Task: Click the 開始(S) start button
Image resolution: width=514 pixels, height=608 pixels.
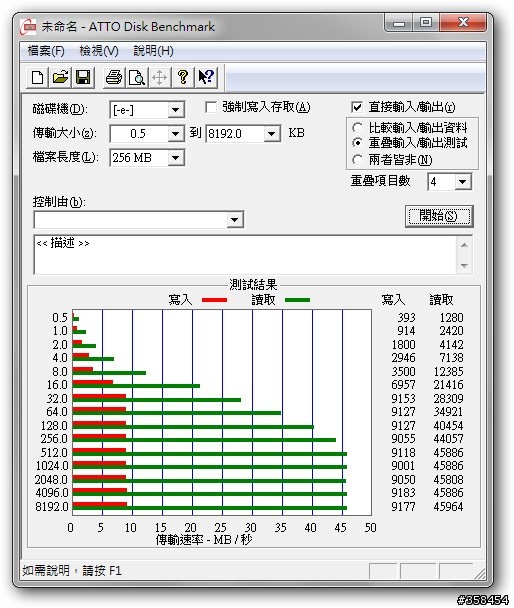Action: pos(439,216)
